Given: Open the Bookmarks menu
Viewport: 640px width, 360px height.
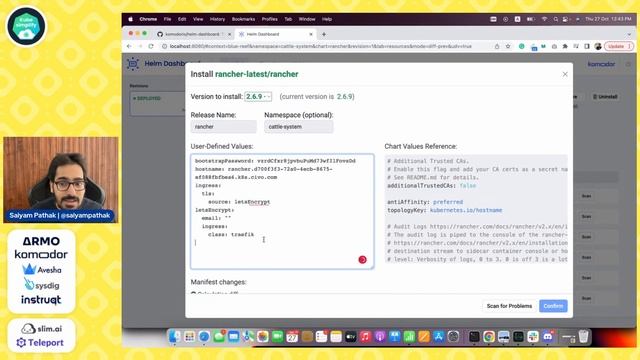Looking at the screenshot, I should coord(243,19).
